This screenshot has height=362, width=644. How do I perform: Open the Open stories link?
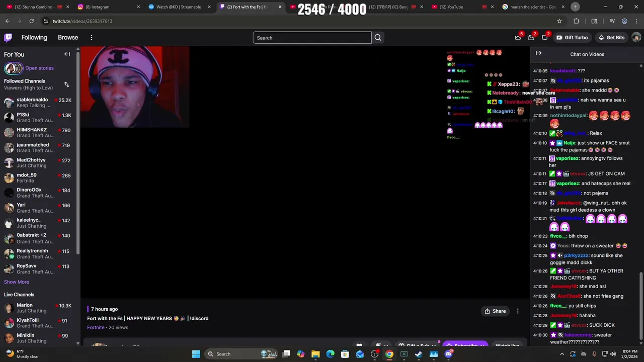point(40,68)
